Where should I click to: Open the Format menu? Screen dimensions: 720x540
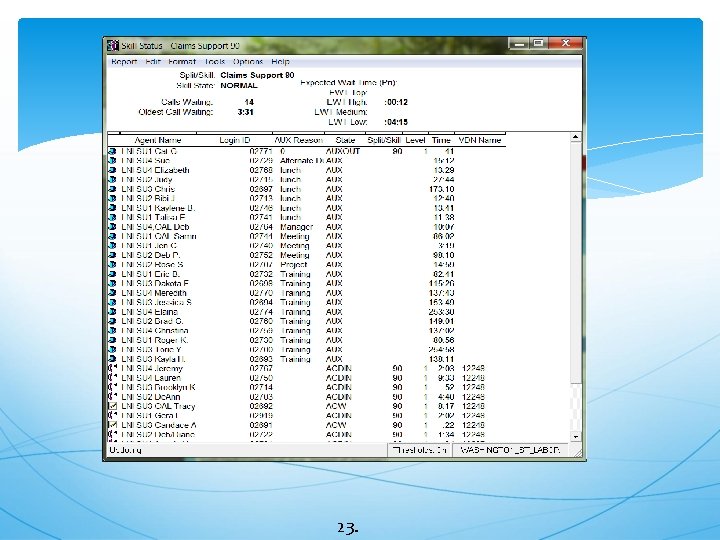coord(182,62)
